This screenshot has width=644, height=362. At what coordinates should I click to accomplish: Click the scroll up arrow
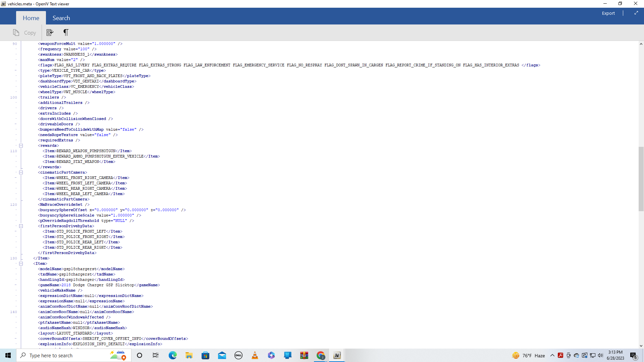pyautogui.click(x=641, y=44)
